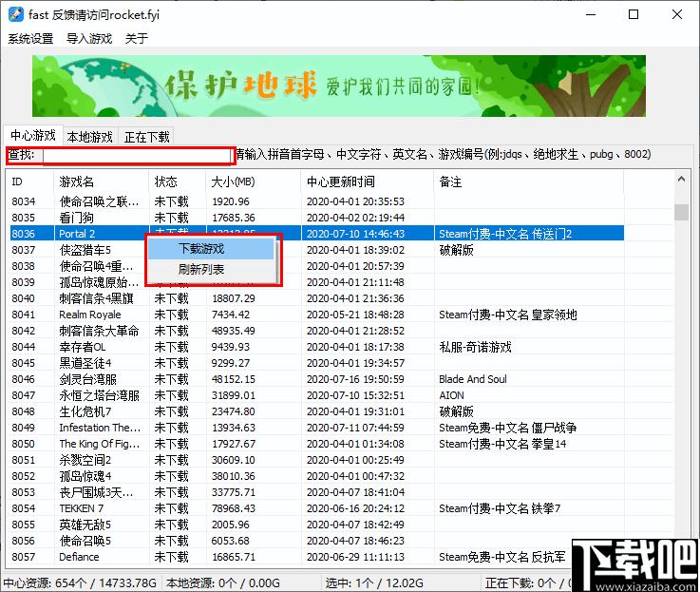Select the 孤岛惊魂4 game row

click(316, 476)
